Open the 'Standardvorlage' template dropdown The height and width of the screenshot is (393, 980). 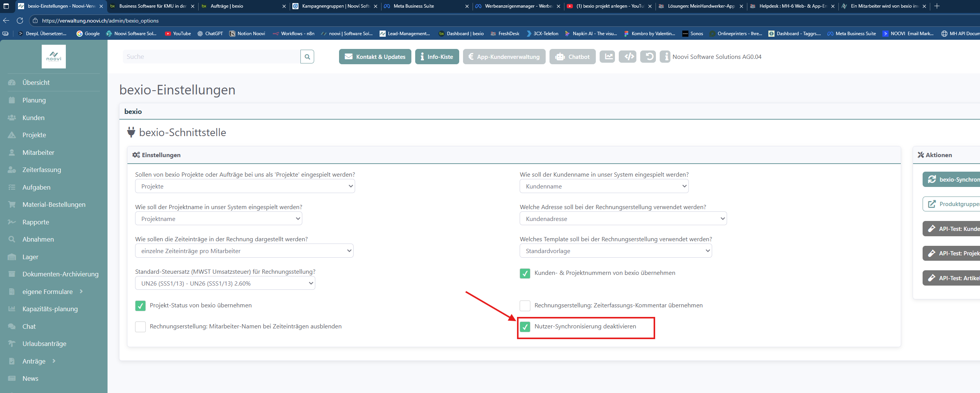(x=616, y=251)
